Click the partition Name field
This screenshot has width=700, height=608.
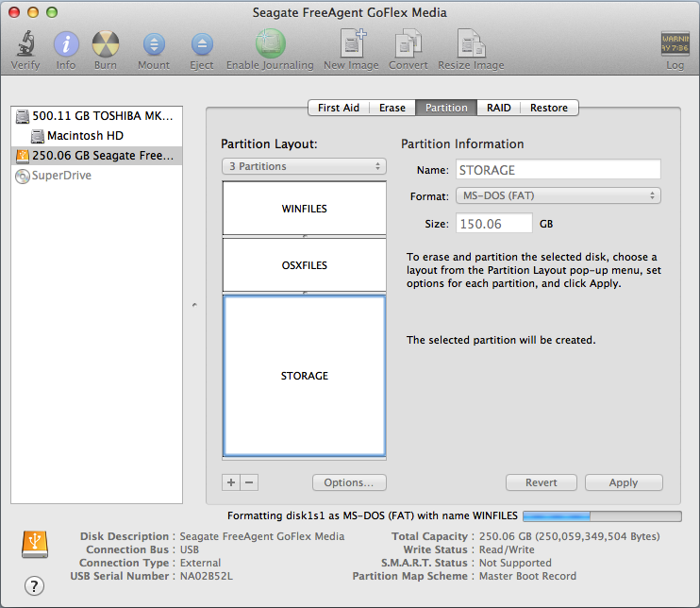pyautogui.click(x=558, y=170)
